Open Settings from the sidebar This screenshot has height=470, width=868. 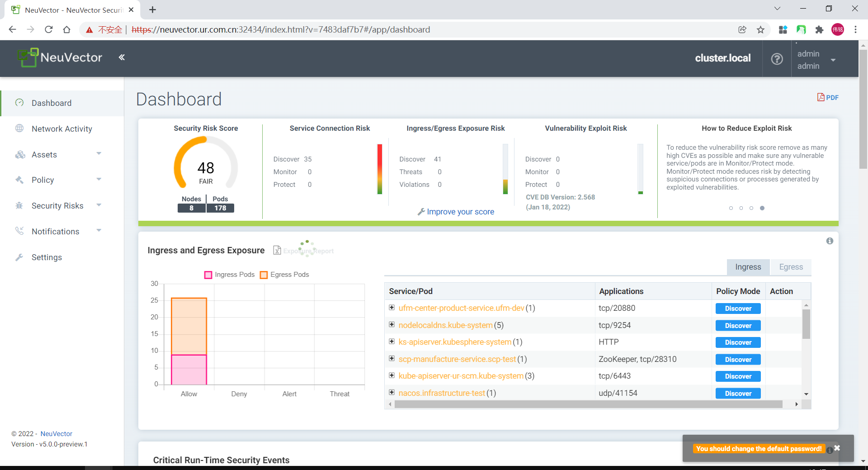47,257
